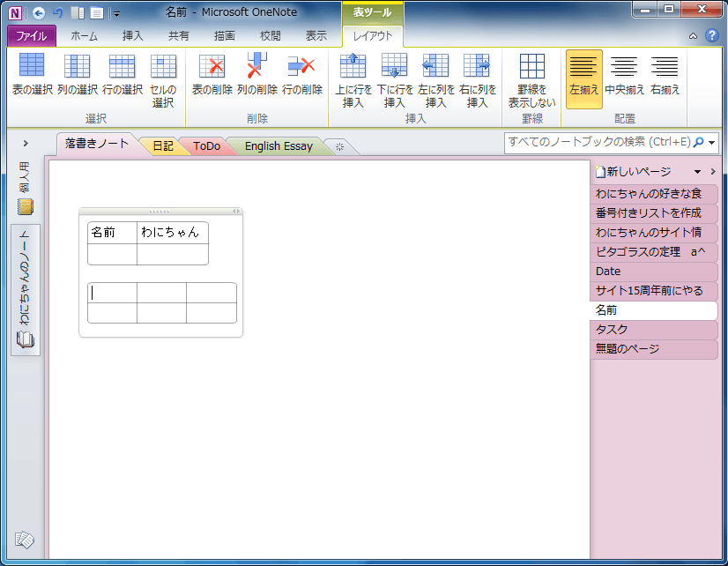
Task: Insert a row above (上に行を挿入)
Action: pyautogui.click(x=353, y=79)
